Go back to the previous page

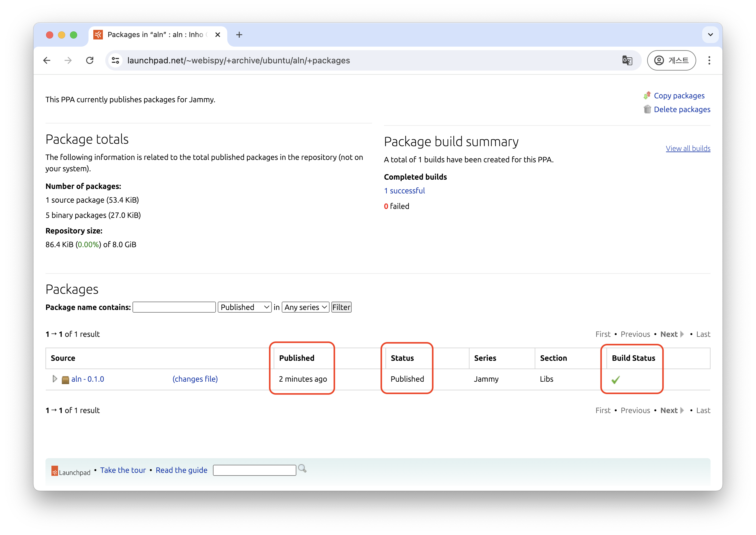coord(47,61)
